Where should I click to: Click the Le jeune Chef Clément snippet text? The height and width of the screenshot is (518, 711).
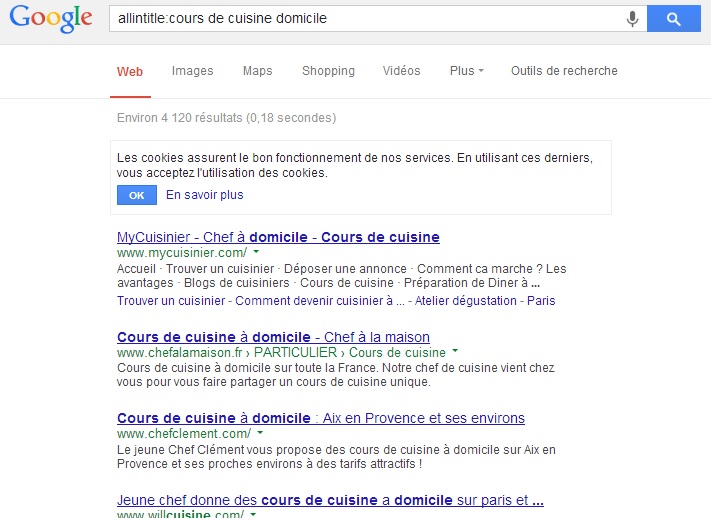[336, 457]
